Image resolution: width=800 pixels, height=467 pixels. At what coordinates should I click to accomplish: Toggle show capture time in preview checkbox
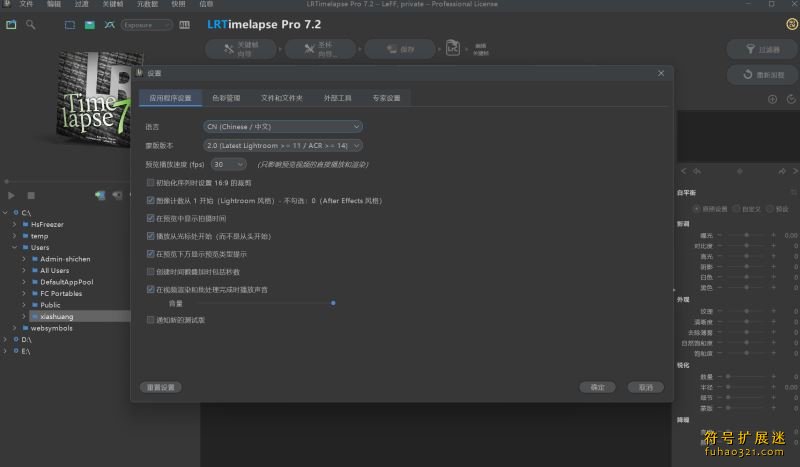click(150, 218)
